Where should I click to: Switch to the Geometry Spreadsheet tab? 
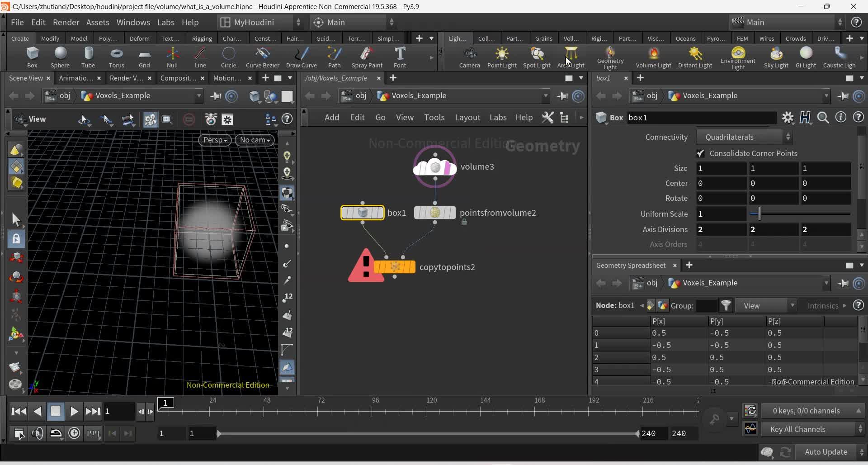click(x=631, y=266)
